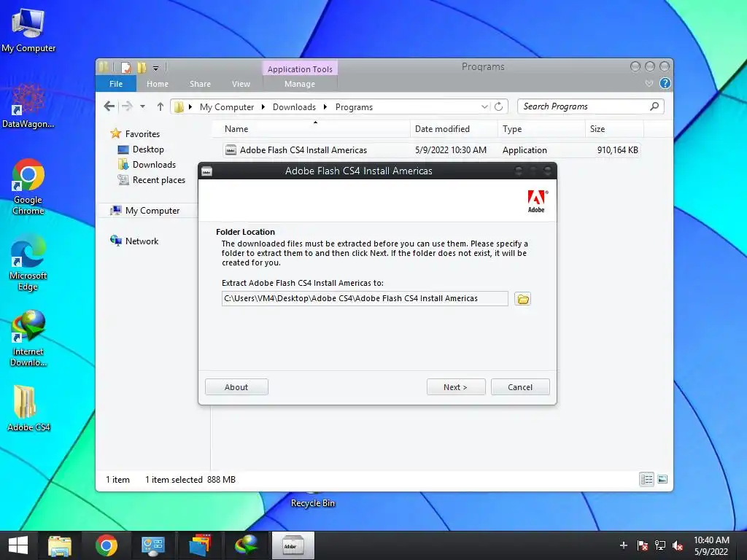Select Adobe Flash CS4 Install Americas file
The height and width of the screenshot is (560, 747).
(x=430, y=150)
